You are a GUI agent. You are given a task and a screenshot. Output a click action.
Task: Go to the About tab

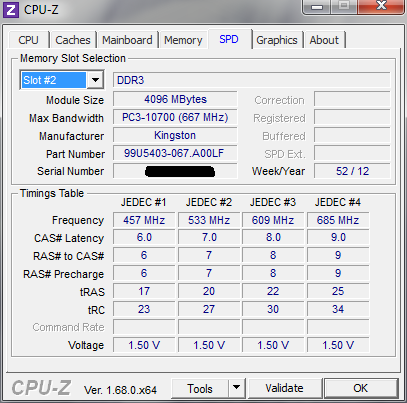(x=324, y=40)
